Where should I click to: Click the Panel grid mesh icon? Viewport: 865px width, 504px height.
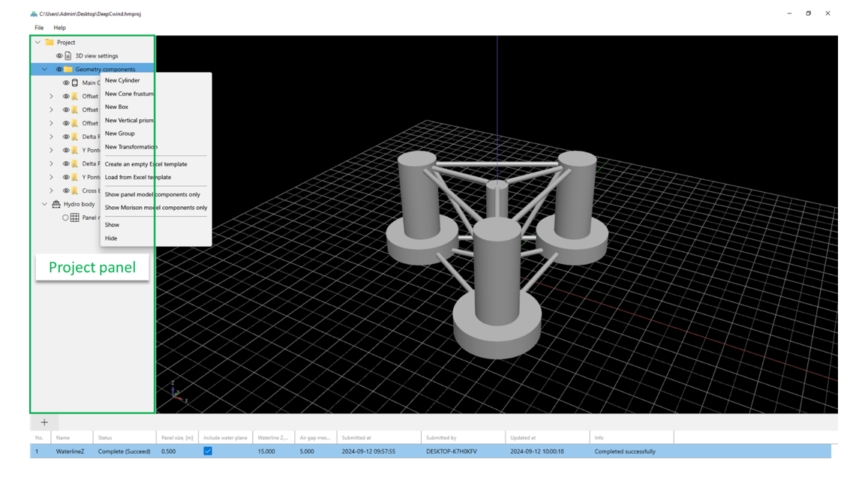(74, 217)
